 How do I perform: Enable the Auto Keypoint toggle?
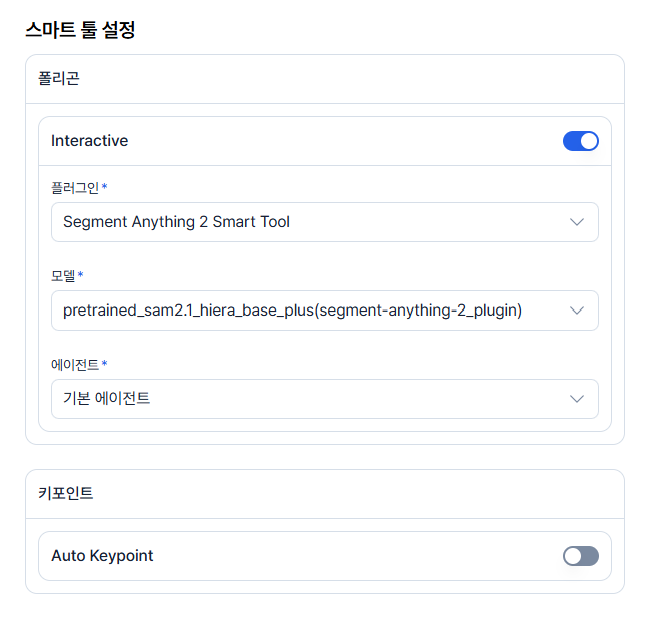(580, 556)
